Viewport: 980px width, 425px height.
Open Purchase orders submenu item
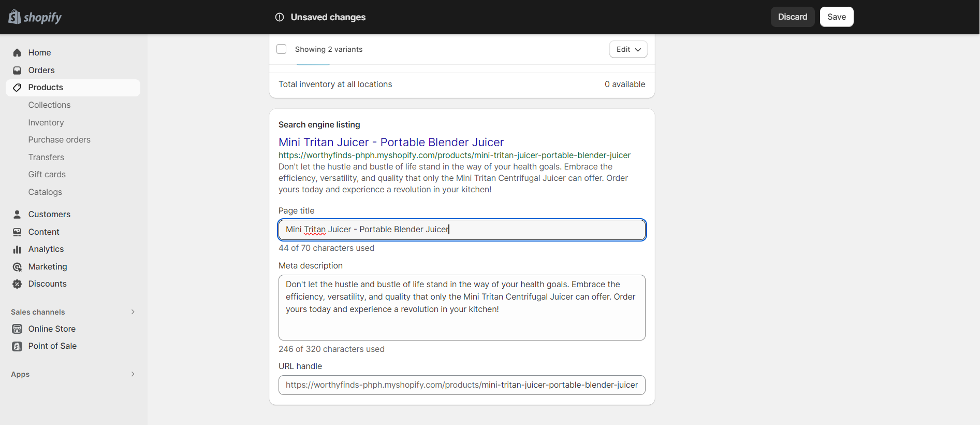click(x=60, y=140)
